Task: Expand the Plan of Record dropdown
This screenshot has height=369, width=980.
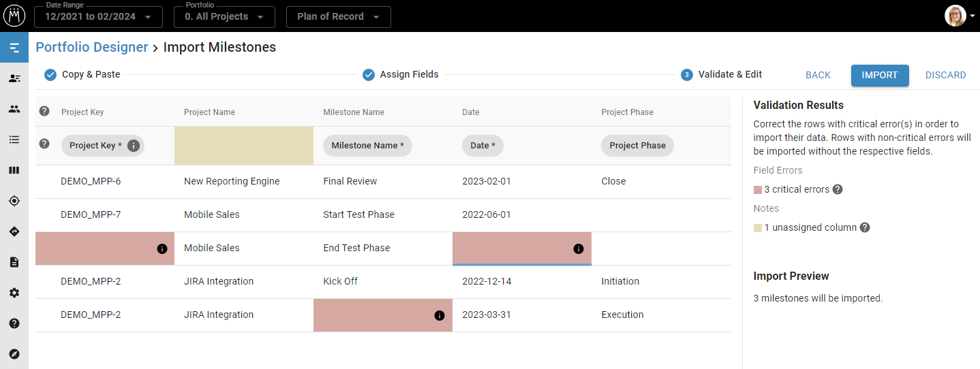Action: tap(338, 16)
